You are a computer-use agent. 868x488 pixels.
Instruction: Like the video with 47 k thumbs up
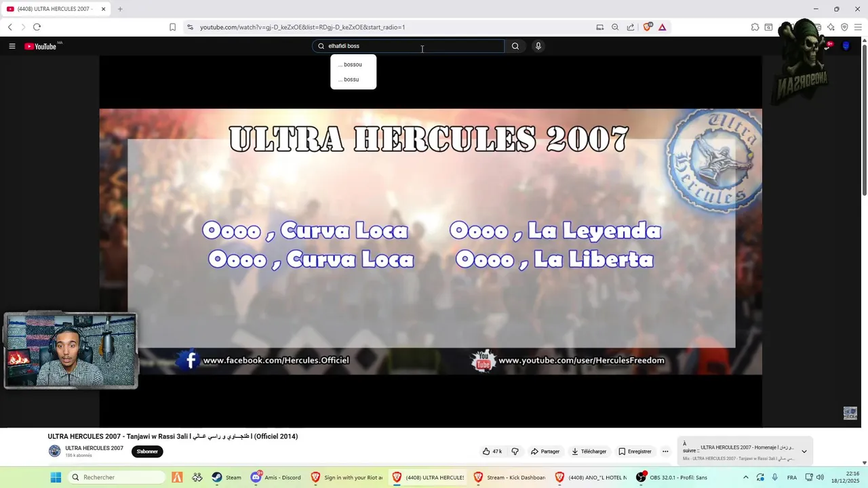pos(492,451)
